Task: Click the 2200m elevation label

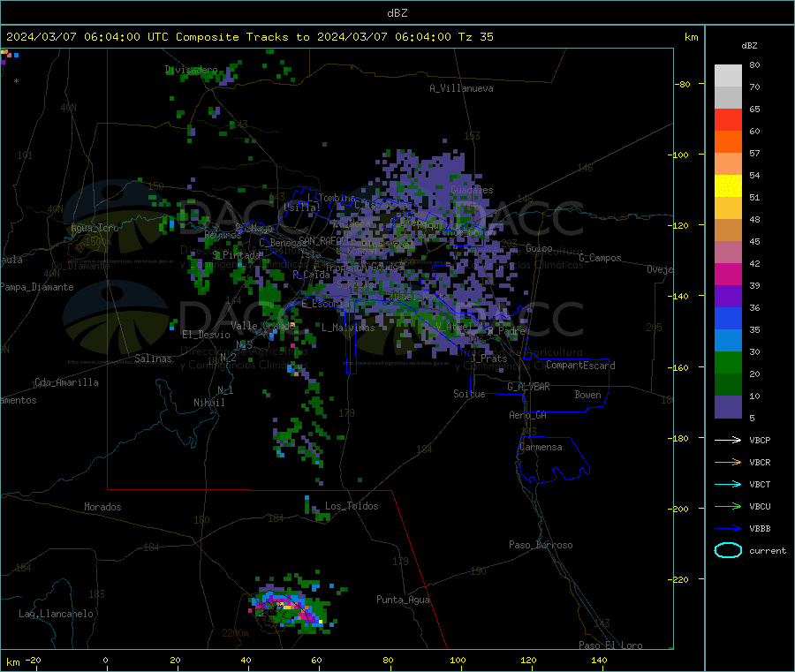Action: pyautogui.click(x=235, y=633)
